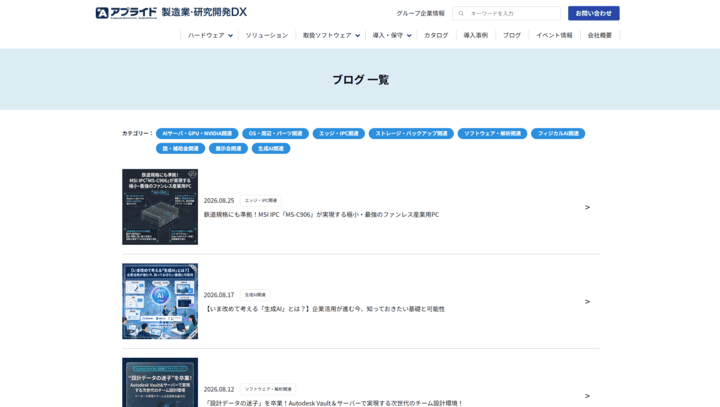Click the arrow on the Autodesk Vault article row
The height and width of the screenshot is (407, 720).
[587, 396]
